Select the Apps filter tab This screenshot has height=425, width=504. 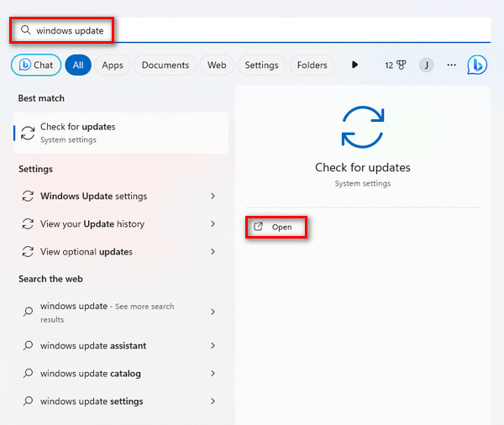113,65
